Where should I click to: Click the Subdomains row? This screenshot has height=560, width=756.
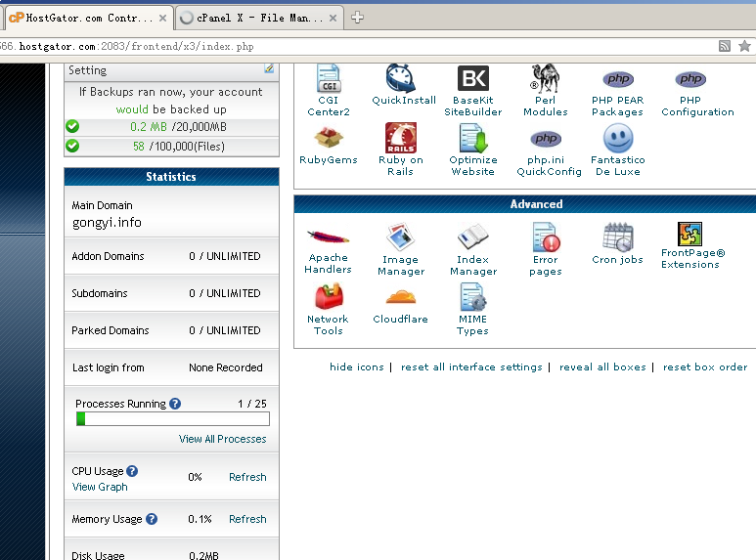pyautogui.click(x=172, y=293)
